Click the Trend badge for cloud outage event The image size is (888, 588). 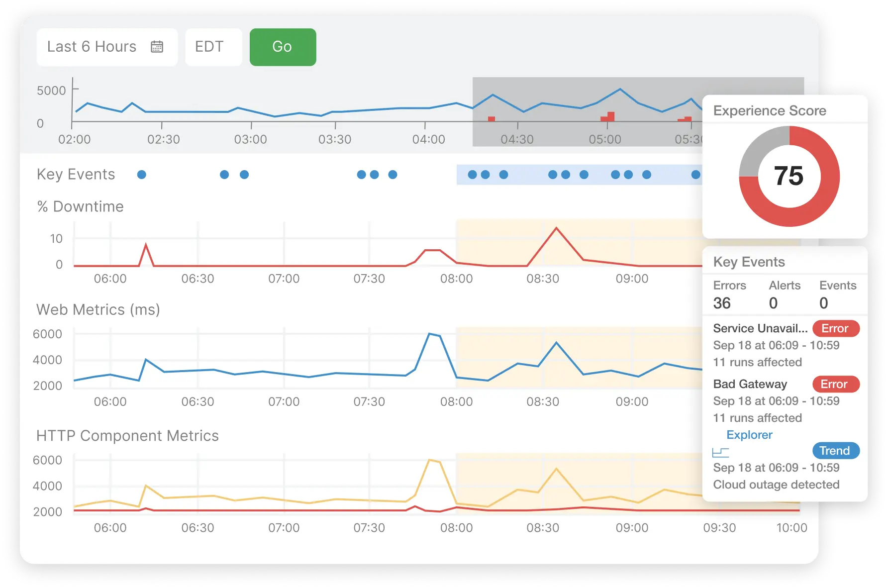coord(835,451)
